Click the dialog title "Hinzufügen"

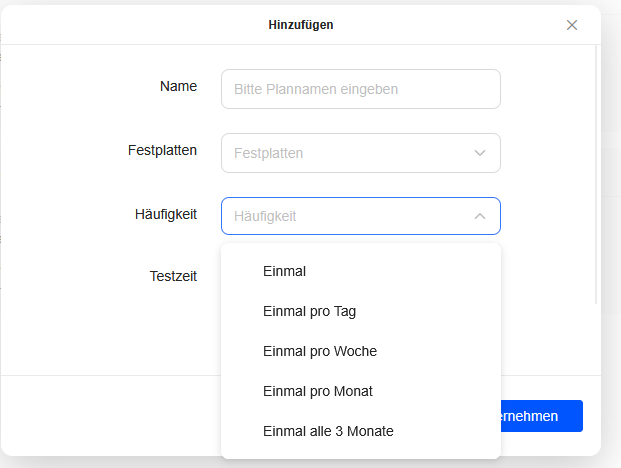pyautogui.click(x=301, y=25)
